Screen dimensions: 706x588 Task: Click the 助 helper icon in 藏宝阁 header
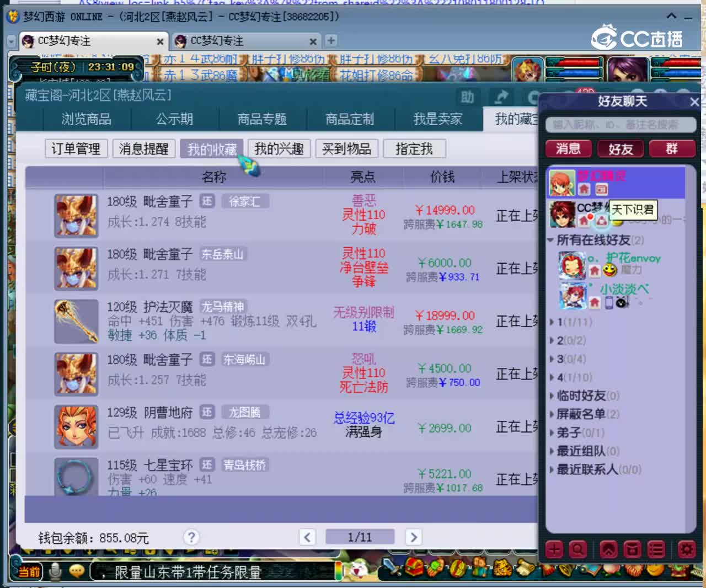tap(467, 97)
